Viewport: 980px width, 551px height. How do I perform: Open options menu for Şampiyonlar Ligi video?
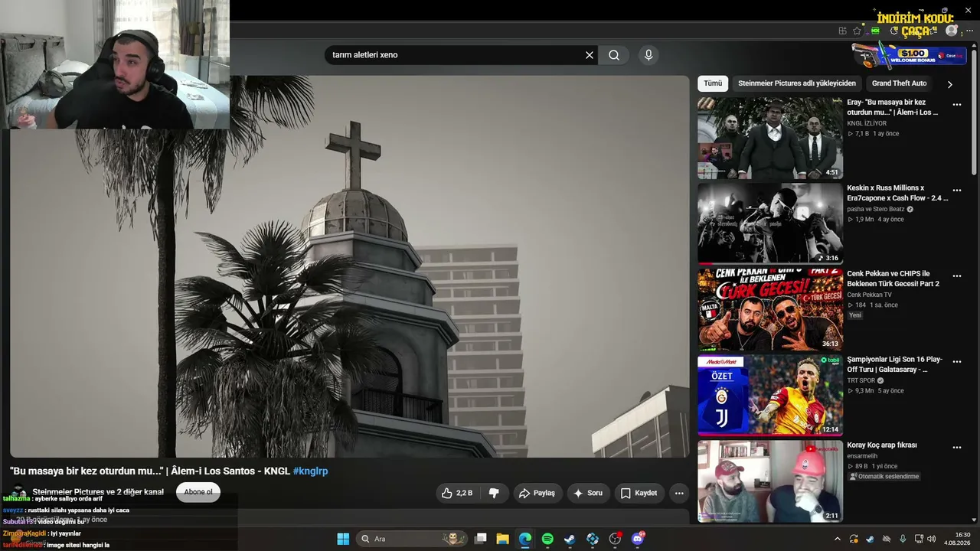tap(957, 362)
